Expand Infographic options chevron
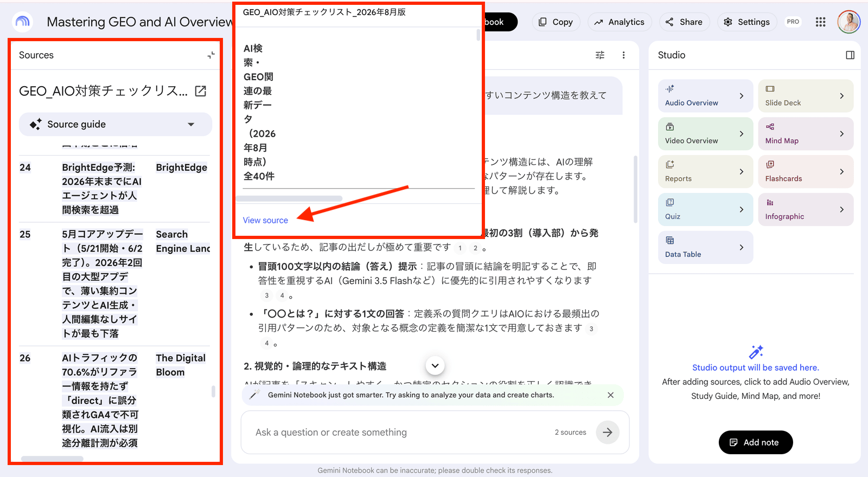The width and height of the screenshot is (868, 477). tap(842, 210)
